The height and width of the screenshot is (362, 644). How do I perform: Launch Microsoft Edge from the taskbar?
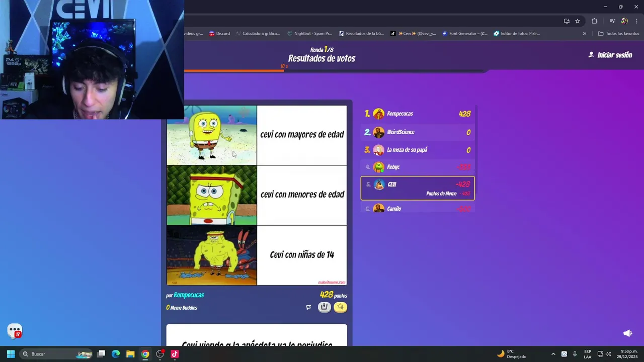(116, 354)
